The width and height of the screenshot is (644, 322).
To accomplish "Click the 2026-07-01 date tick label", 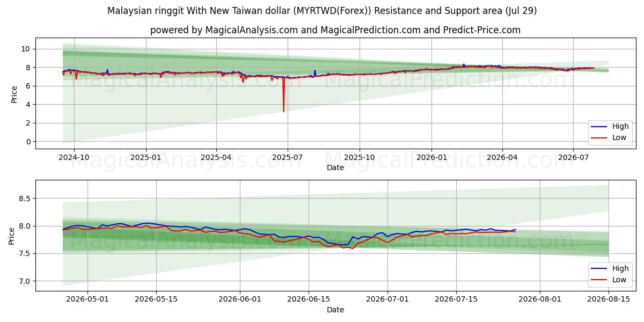I will [x=387, y=299].
